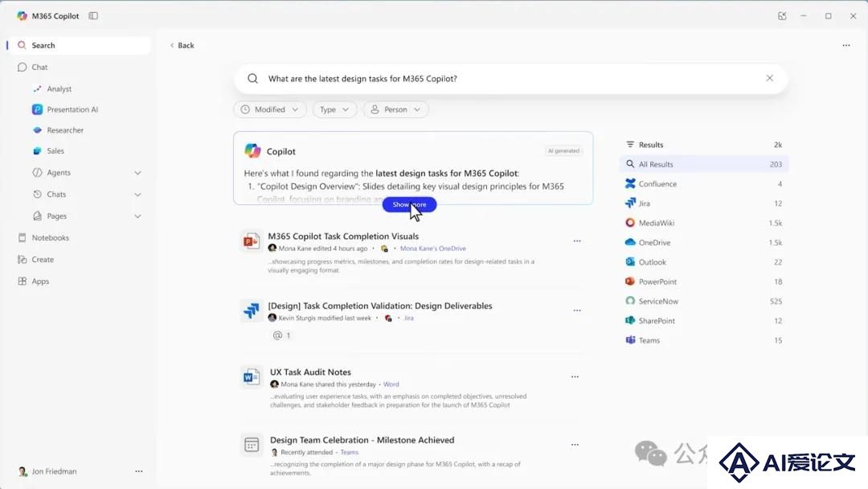Go Back to the previous page

[182, 45]
